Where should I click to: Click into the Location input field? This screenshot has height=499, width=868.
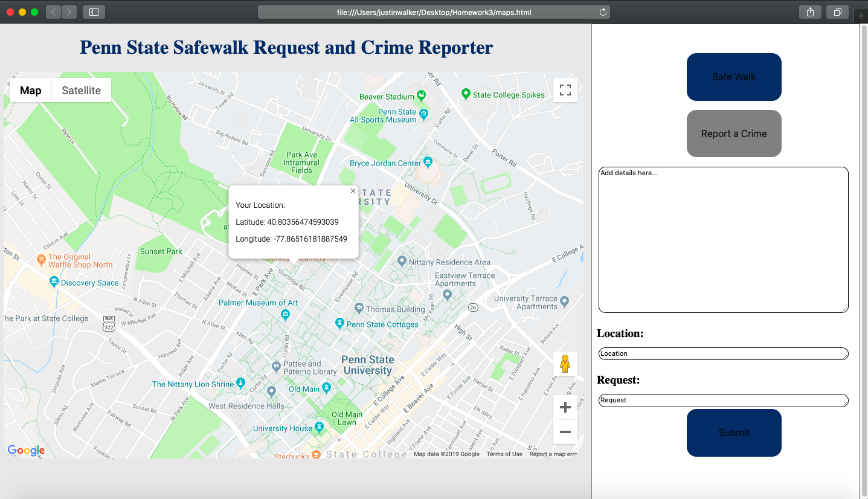(724, 353)
